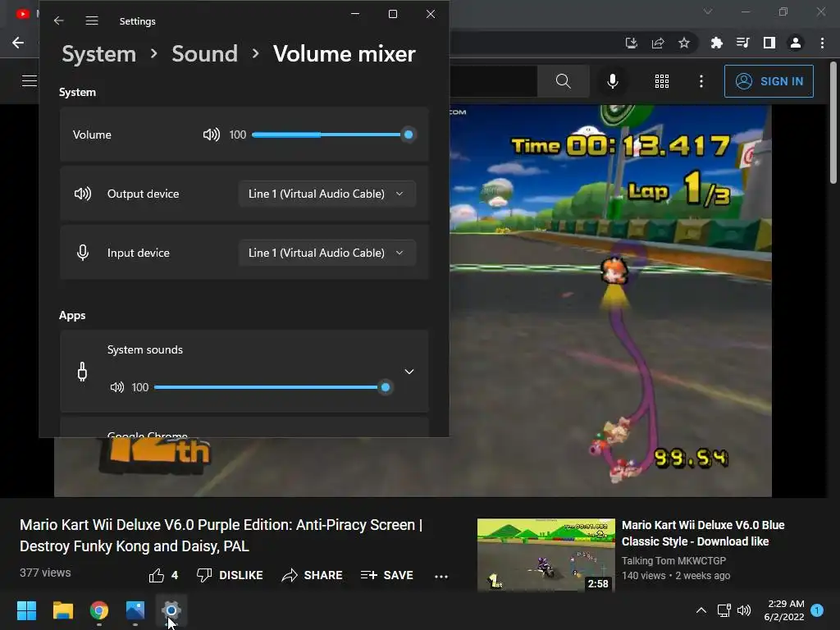Share this page from Chrome address bar
Screen dimensions: 840x630
(x=658, y=43)
